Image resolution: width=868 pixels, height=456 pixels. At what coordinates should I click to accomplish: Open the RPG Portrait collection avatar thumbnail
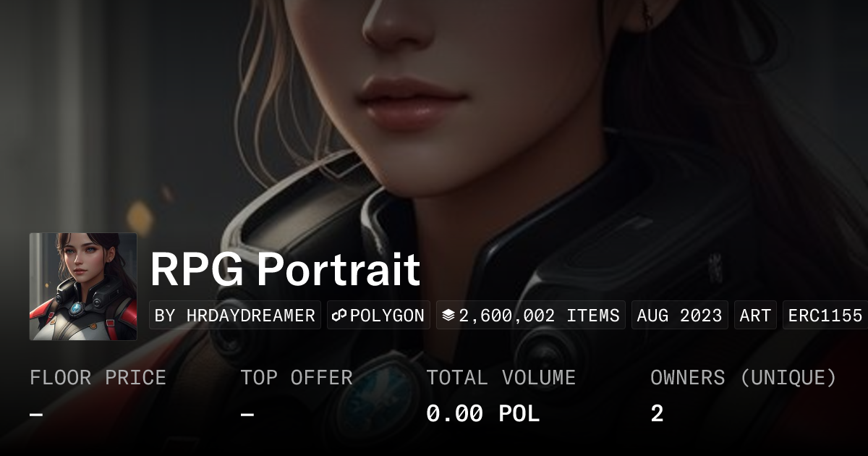tap(83, 287)
